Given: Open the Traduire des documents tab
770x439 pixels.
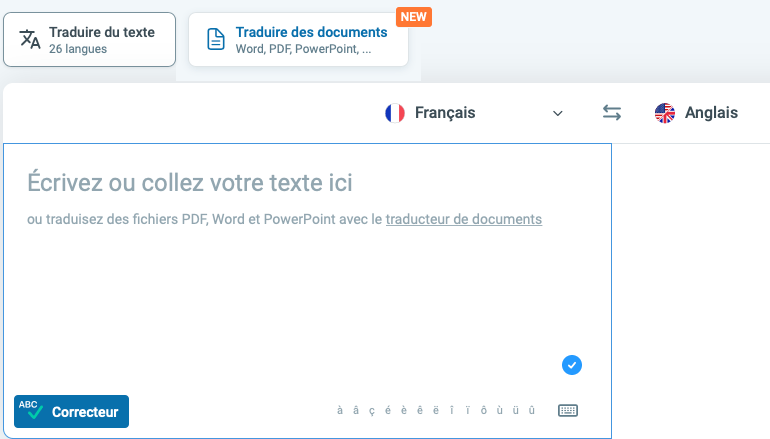Looking at the screenshot, I should [x=298, y=39].
